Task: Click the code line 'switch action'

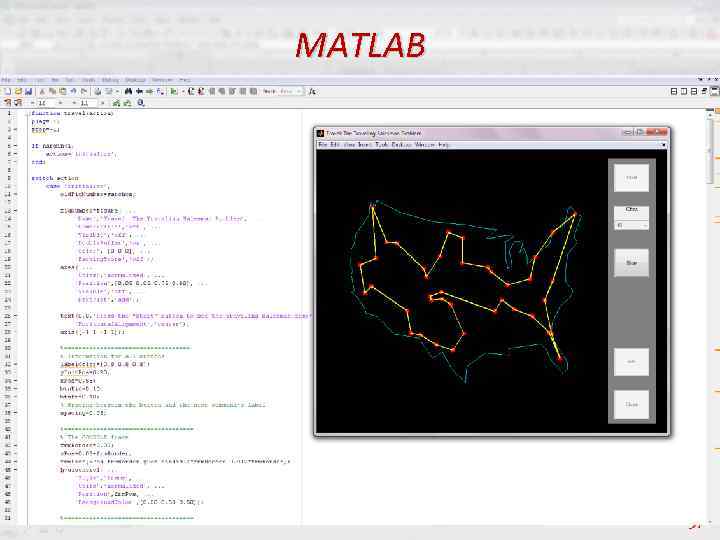Action: 55,178
